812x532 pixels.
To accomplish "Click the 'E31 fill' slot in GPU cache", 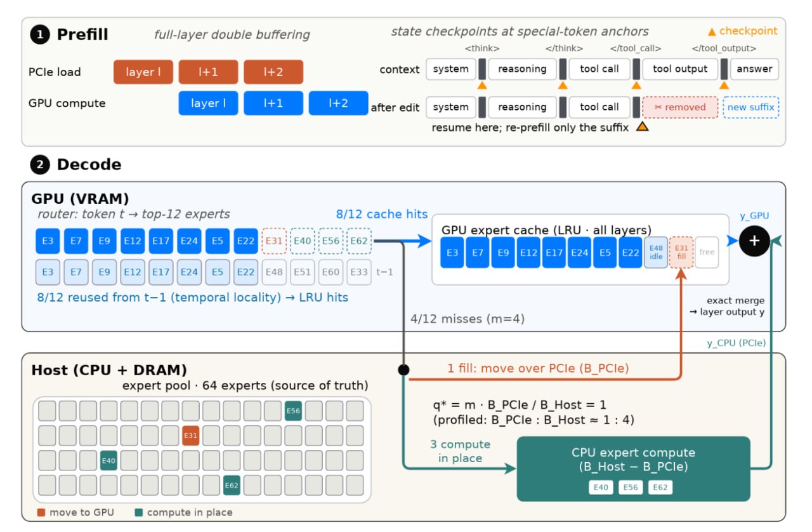I will pyautogui.click(x=681, y=253).
